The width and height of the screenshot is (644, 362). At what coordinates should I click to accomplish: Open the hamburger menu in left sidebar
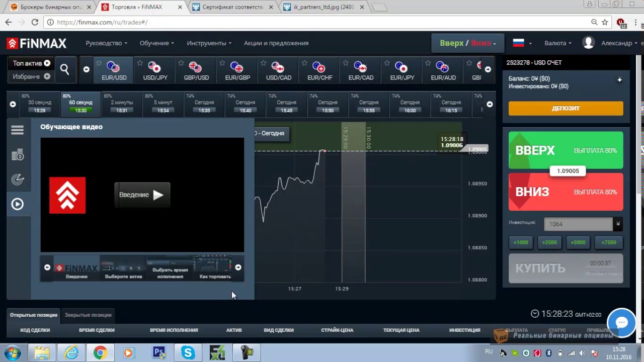17,130
